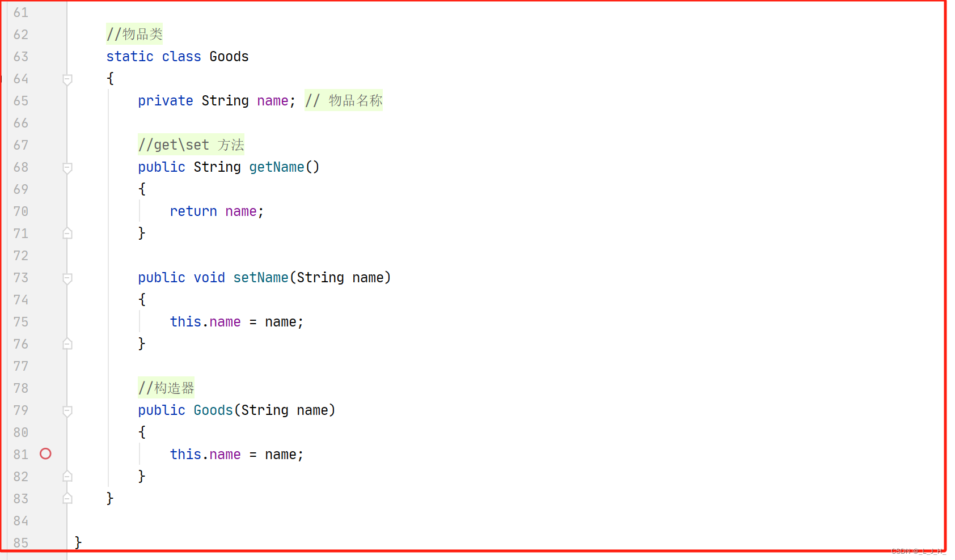Click the comment '//物品类'
This screenshot has width=955, height=560.
point(134,34)
